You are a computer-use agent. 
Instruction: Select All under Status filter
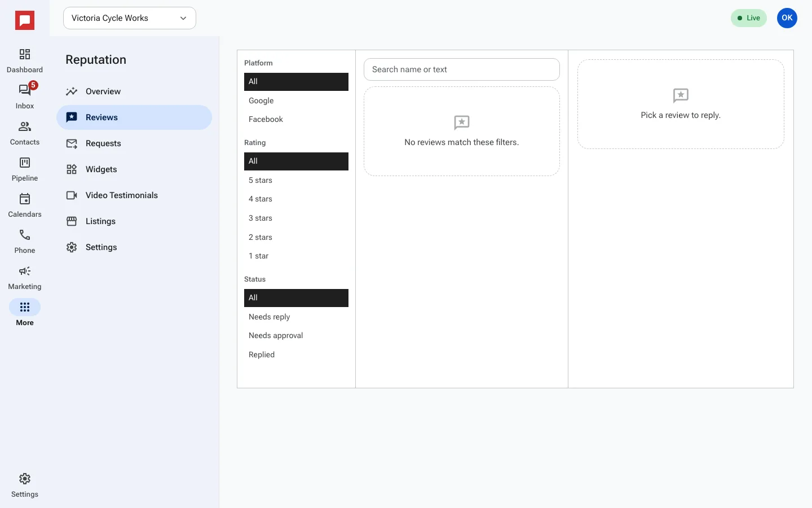pyautogui.click(x=296, y=298)
